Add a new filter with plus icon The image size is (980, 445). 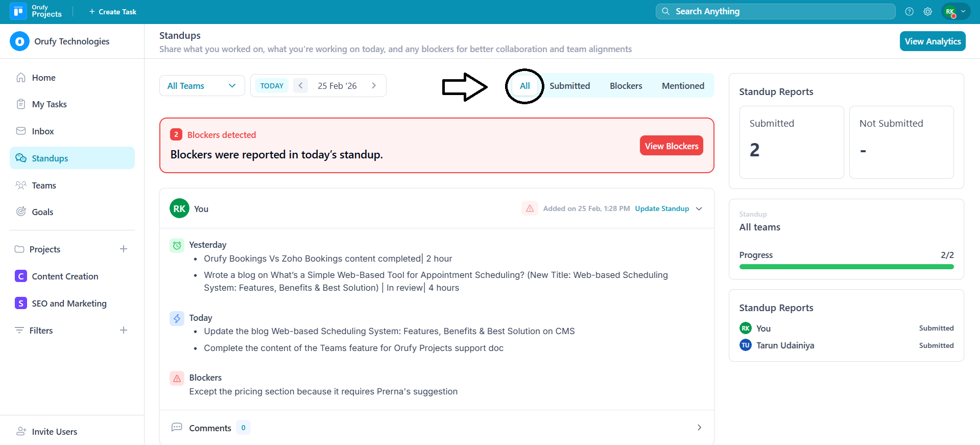click(x=124, y=331)
